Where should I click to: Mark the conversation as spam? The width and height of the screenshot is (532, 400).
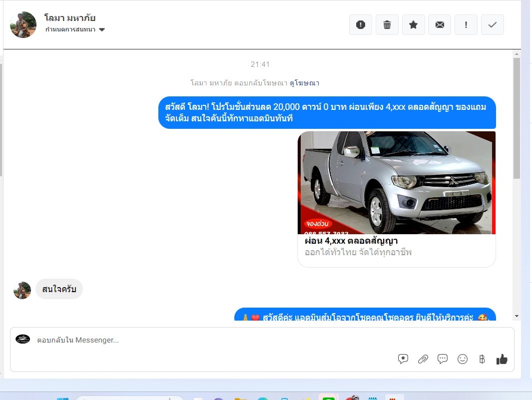tap(360, 24)
